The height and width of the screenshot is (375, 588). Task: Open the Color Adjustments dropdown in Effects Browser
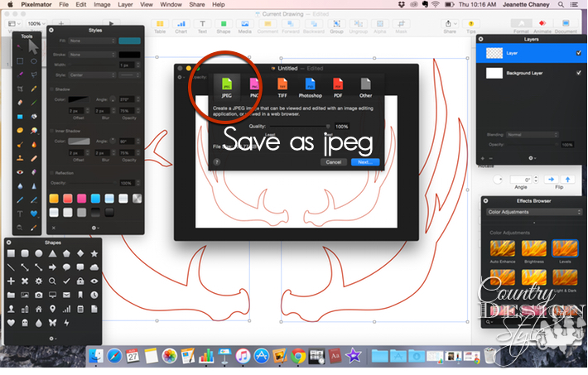pyautogui.click(x=533, y=212)
